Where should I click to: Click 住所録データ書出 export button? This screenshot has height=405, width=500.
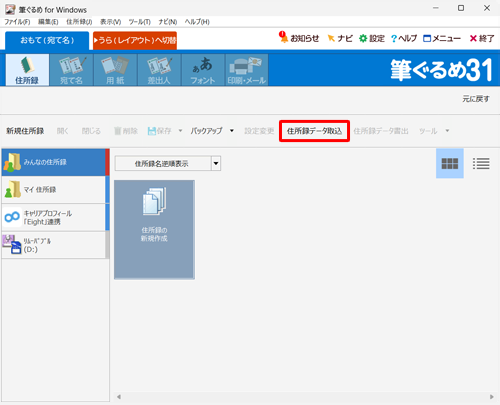tap(381, 131)
